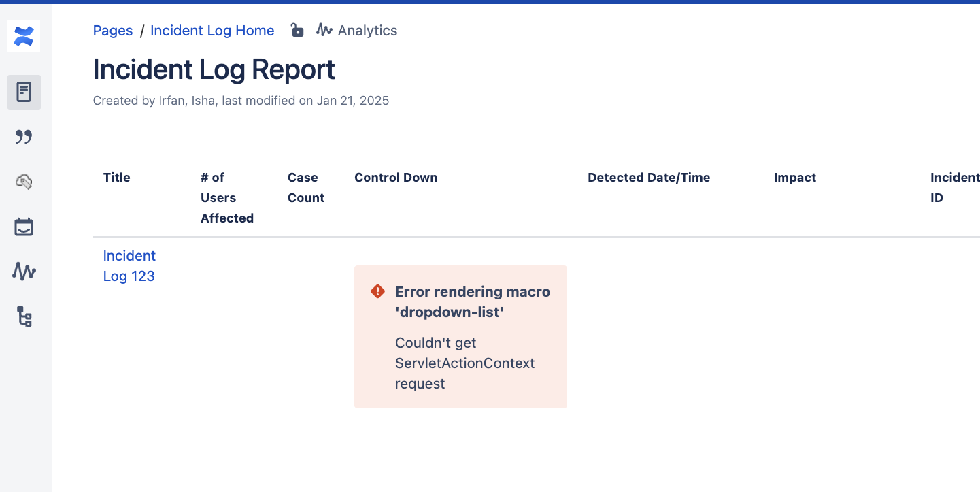The width and height of the screenshot is (980, 492).
Task: Click the Case Count column header
Action: coord(306,188)
